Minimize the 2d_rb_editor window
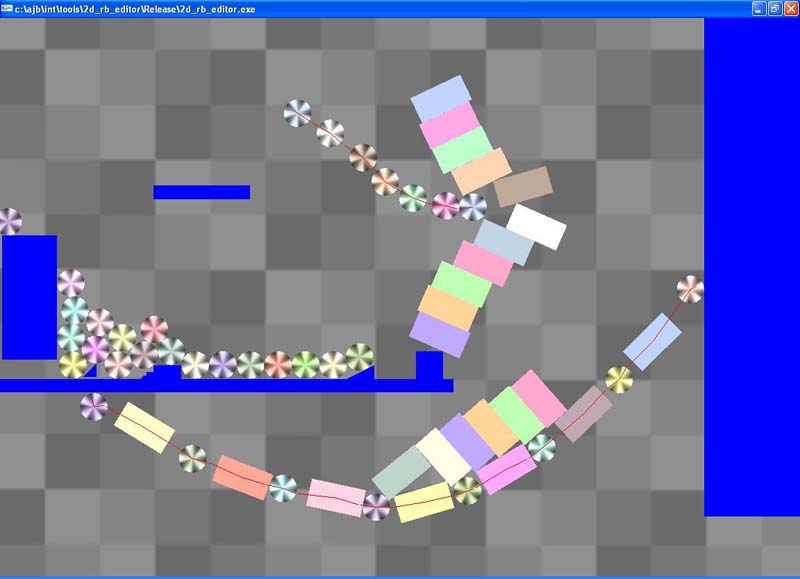 (759, 9)
